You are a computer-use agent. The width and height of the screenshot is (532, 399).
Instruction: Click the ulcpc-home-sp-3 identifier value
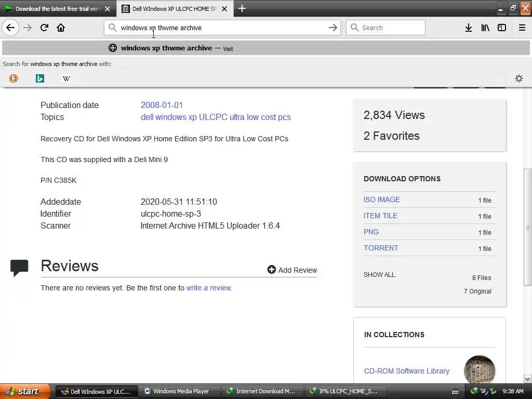(x=170, y=214)
